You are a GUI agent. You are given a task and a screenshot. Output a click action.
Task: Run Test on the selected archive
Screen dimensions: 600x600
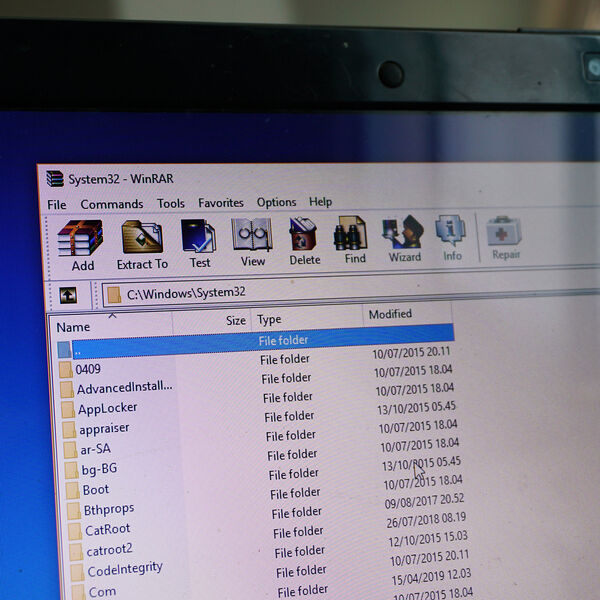[x=199, y=242]
